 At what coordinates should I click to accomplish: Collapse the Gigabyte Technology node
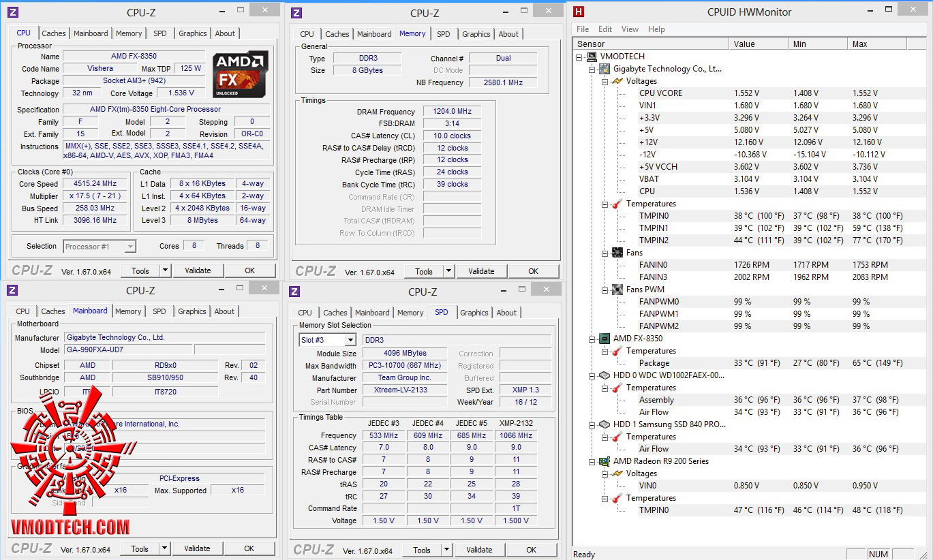click(592, 69)
